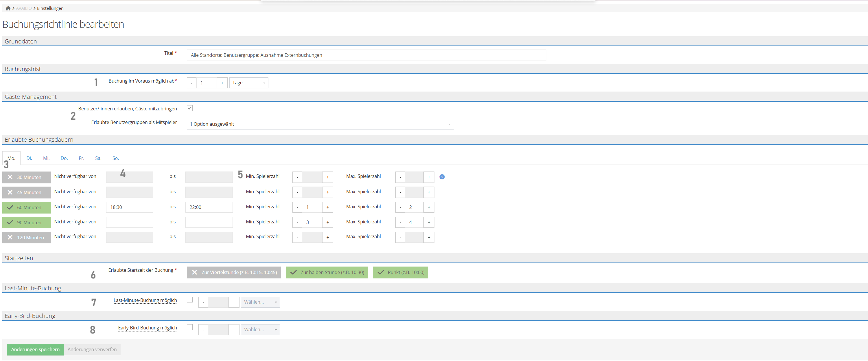Screen dimensions: 868x361
Task: Switch to the Sa. weekday tab
Action: coord(98,158)
